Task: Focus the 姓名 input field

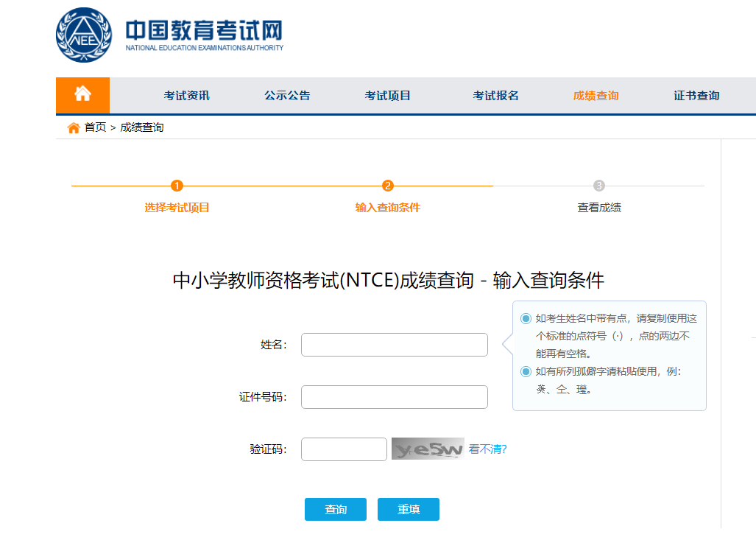Action: click(394, 345)
